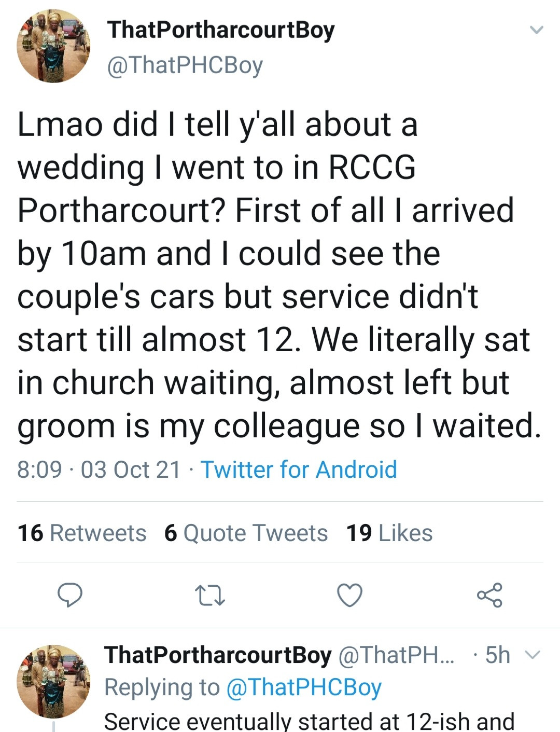
Task: Retweet the wedding tweet using the retweet icon
Action: click(x=209, y=595)
